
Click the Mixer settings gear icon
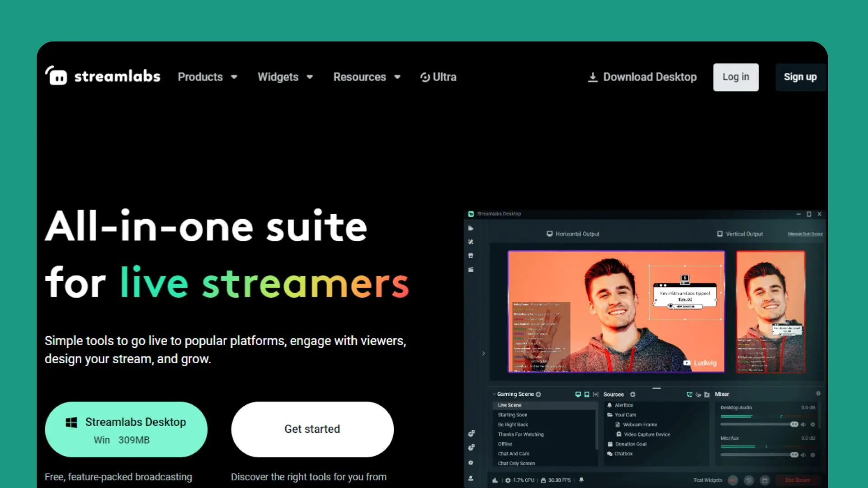click(x=818, y=394)
